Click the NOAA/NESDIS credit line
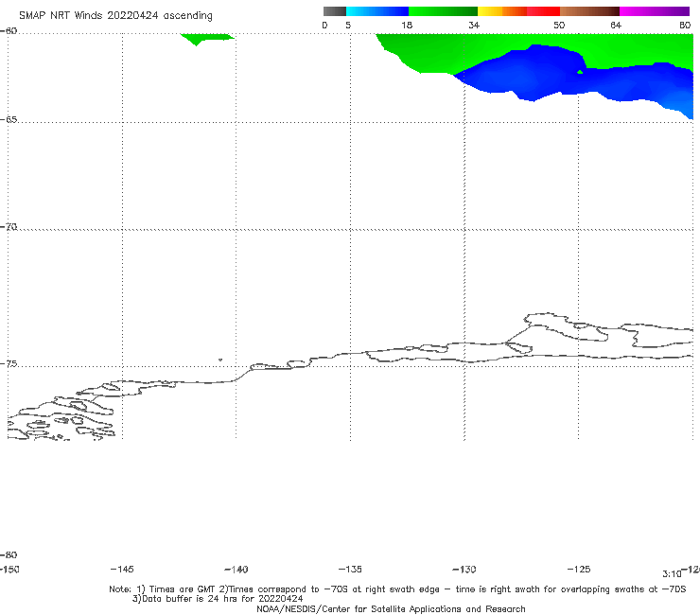700x615 pixels. coord(391,608)
